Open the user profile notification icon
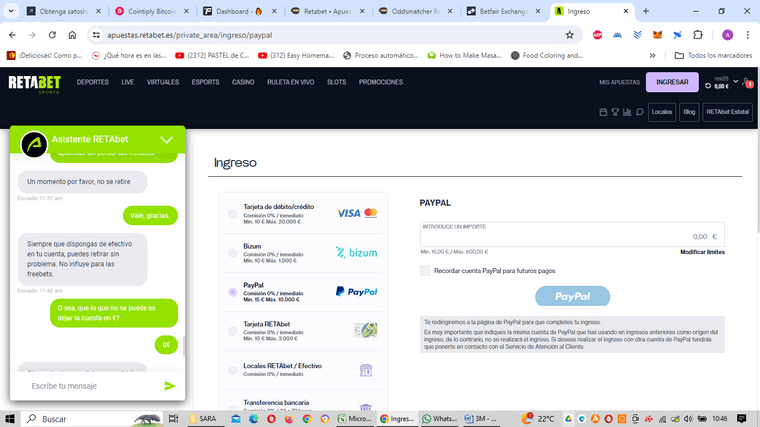This screenshot has height=427, width=760. coord(747,82)
